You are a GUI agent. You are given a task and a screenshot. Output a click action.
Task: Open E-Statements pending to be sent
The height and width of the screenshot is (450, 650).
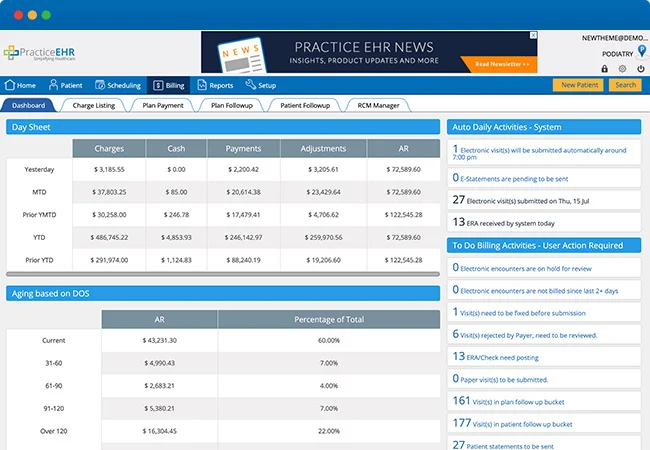[544, 178]
